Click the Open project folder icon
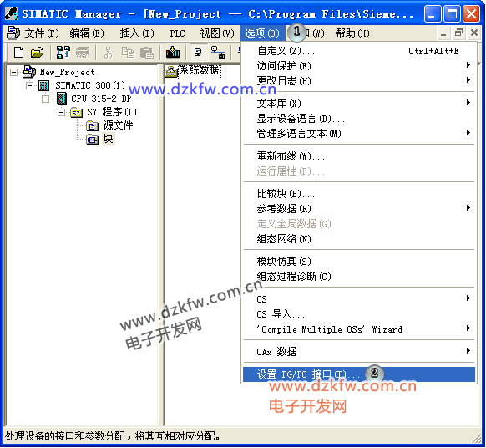486x448 pixels. pos(38,53)
